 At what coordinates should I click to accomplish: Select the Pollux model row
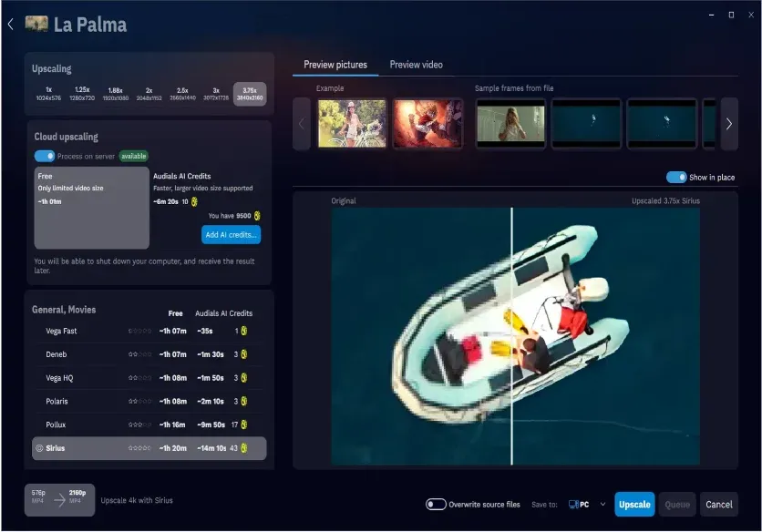(149, 425)
